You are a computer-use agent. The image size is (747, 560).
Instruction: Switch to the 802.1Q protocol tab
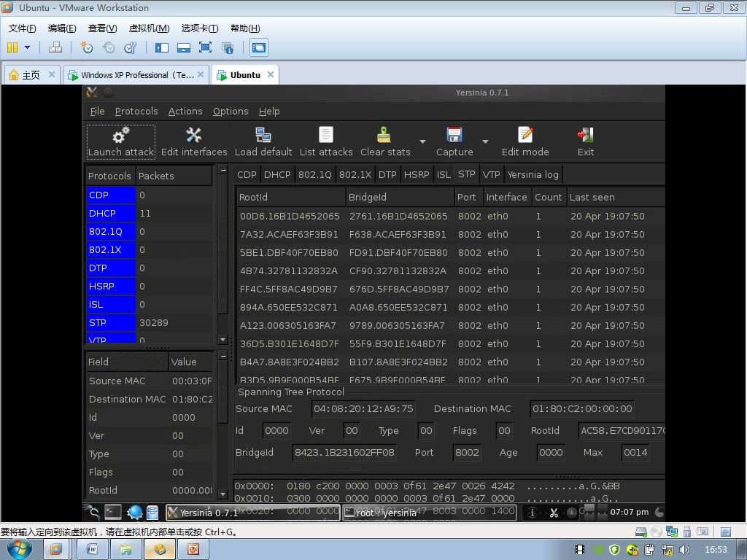pyautogui.click(x=315, y=175)
